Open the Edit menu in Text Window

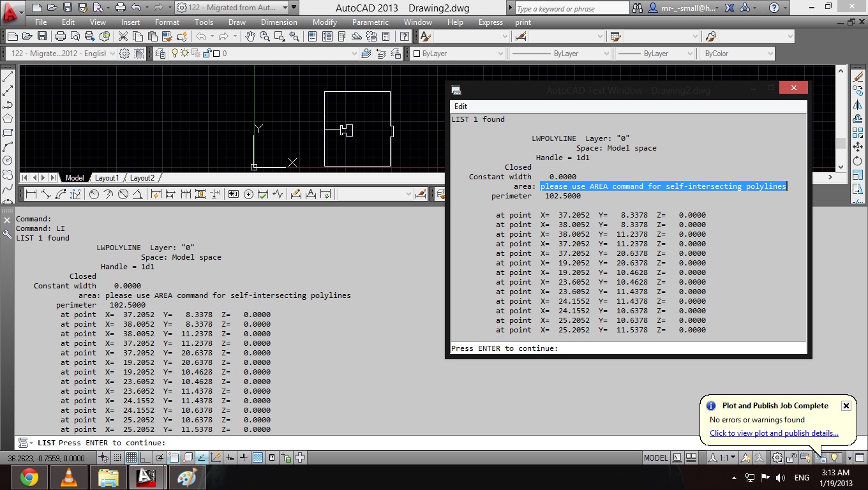(x=461, y=107)
